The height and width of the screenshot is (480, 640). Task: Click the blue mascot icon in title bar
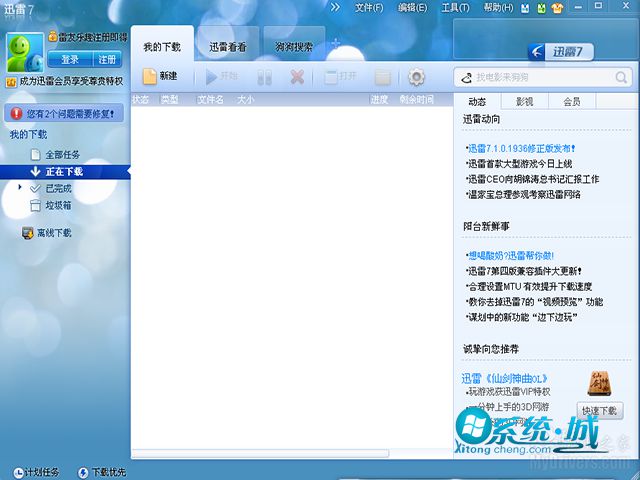[x=525, y=8]
